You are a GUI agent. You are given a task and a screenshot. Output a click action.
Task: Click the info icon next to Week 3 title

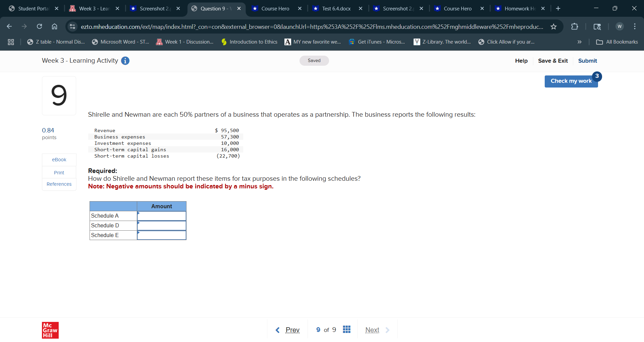[x=125, y=61]
